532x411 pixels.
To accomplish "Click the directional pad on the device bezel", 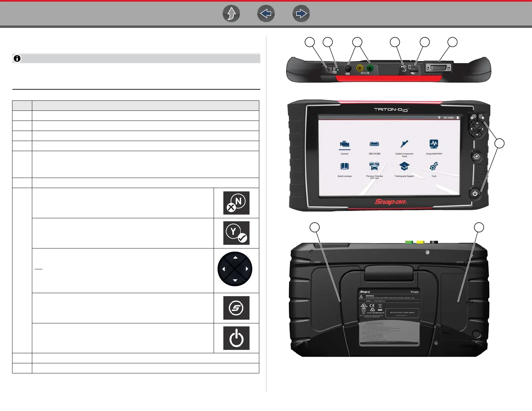I will [477, 129].
